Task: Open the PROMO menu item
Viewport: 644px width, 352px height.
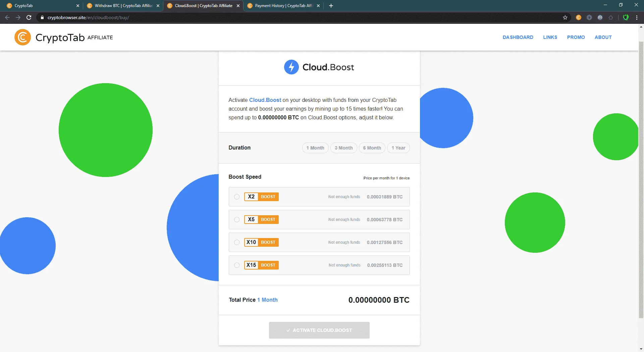Action: (x=576, y=37)
